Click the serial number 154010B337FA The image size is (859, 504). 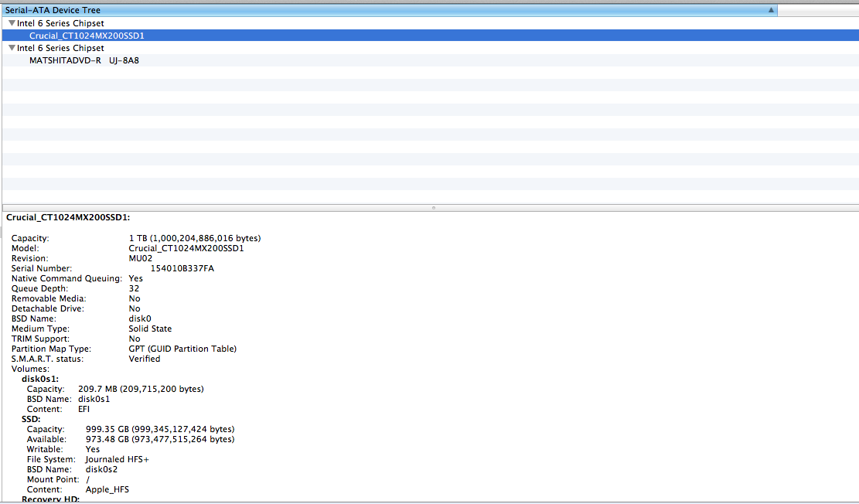tap(182, 268)
